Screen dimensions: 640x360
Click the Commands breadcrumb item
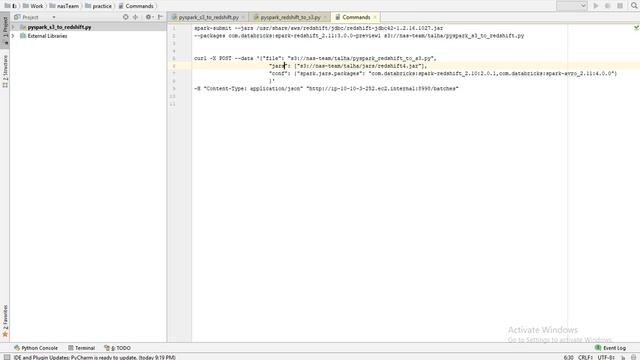pyautogui.click(x=136, y=6)
